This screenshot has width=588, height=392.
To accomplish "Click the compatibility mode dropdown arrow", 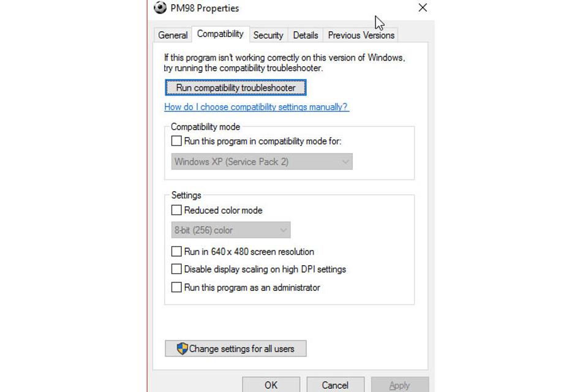I will tap(345, 162).
